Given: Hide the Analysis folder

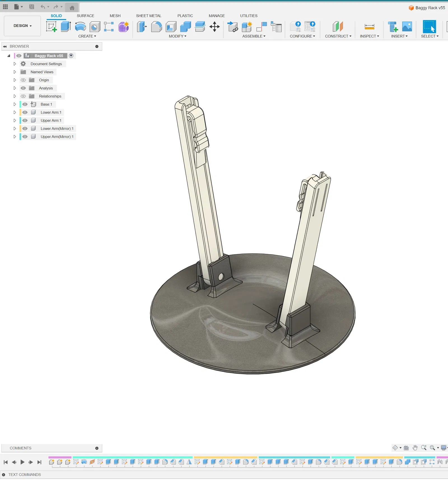Looking at the screenshot, I should (23, 88).
